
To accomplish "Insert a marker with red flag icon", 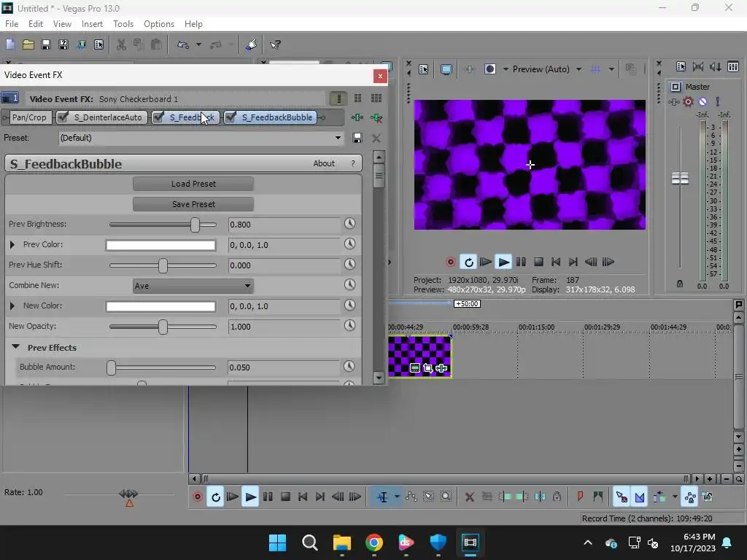I will click(580, 497).
